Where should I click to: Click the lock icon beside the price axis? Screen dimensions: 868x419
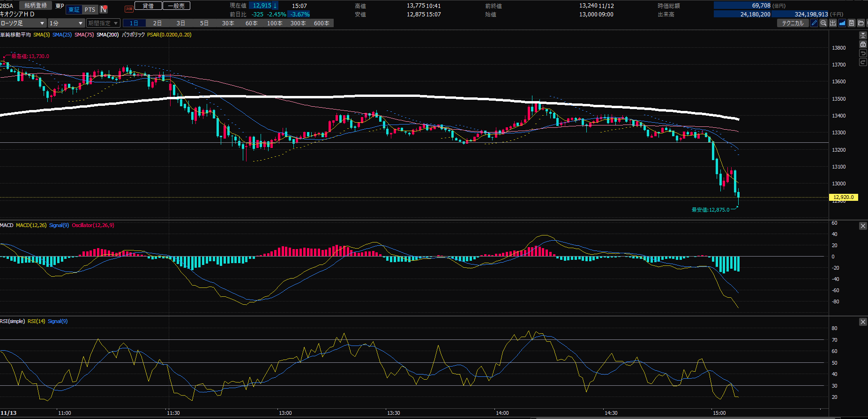[863, 44]
